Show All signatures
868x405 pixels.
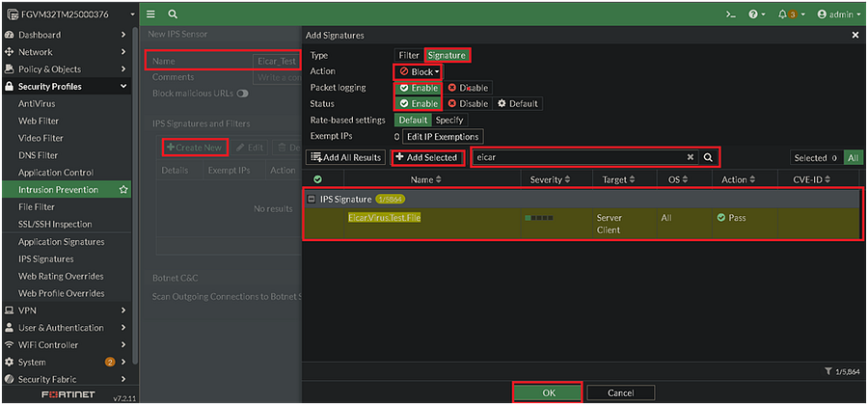(853, 158)
